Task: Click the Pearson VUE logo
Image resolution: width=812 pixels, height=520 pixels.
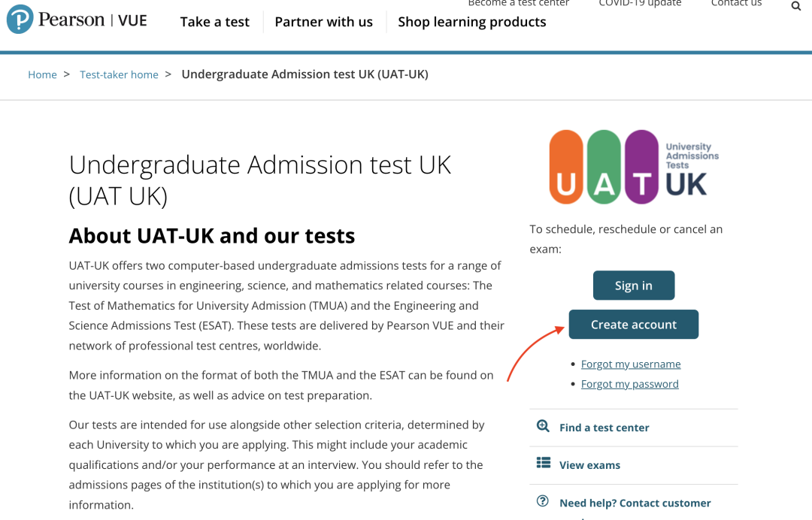Action: tap(77, 19)
